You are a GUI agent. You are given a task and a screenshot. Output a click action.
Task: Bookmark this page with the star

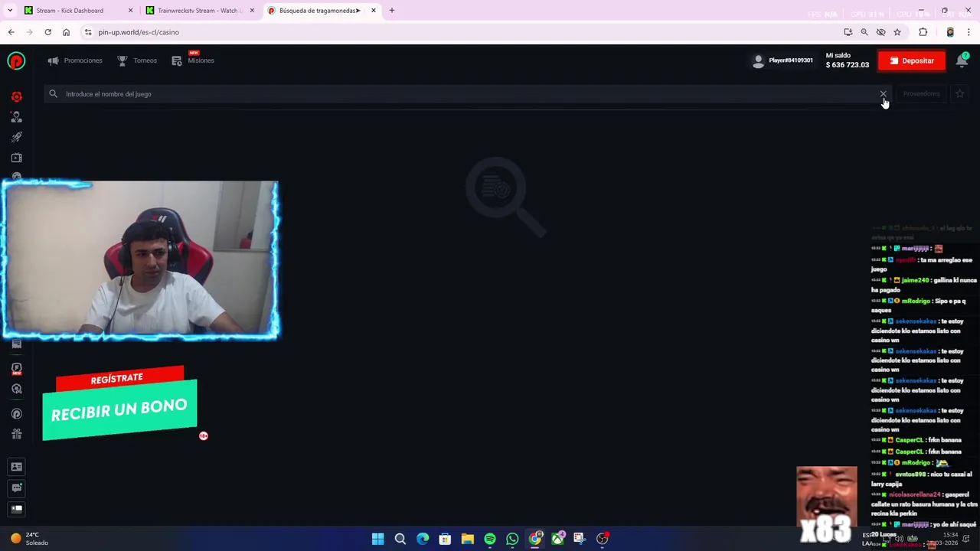click(x=897, y=32)
